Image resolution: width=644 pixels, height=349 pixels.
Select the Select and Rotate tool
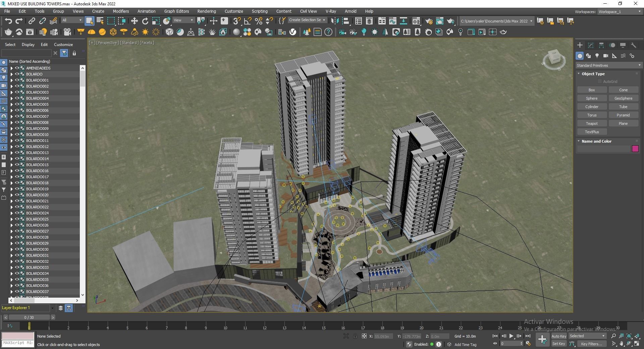pos(145,21)
